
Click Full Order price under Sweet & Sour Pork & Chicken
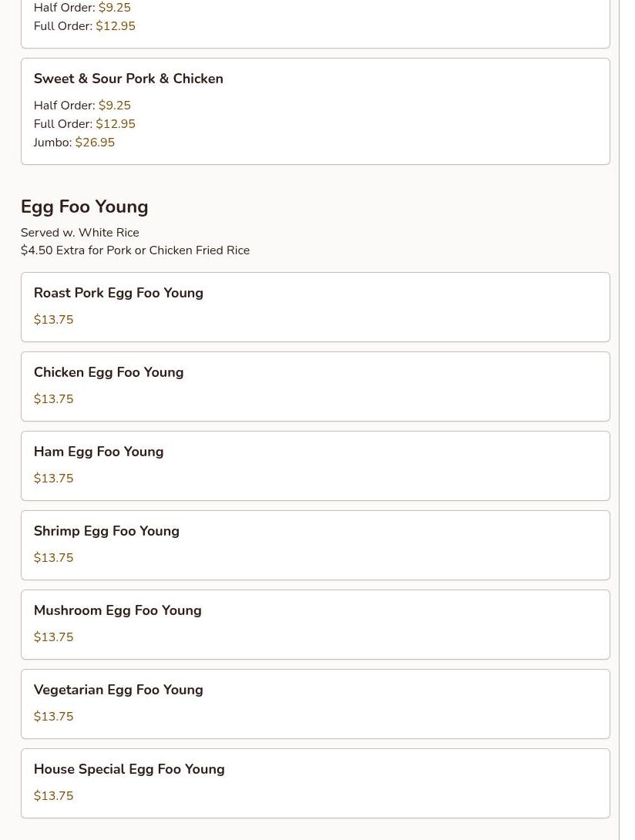(115, 124)
